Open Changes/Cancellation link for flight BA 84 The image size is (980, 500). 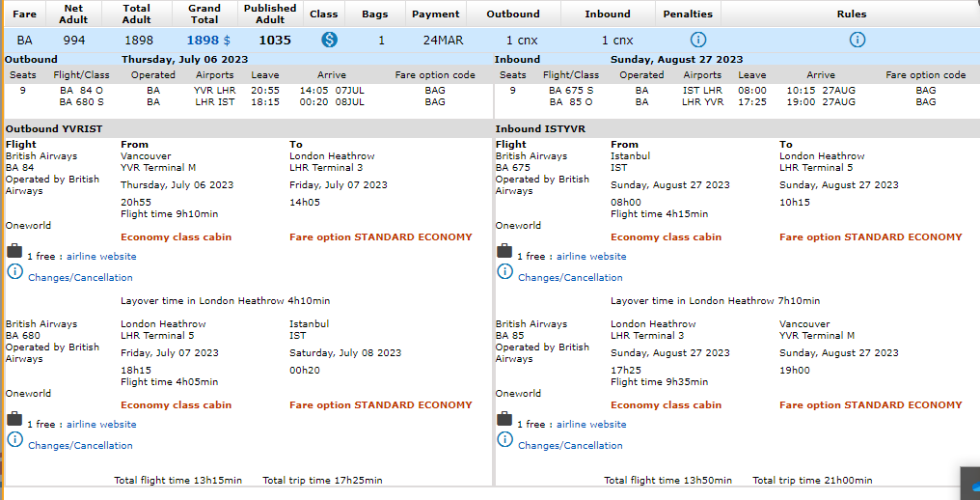(80, 278)
